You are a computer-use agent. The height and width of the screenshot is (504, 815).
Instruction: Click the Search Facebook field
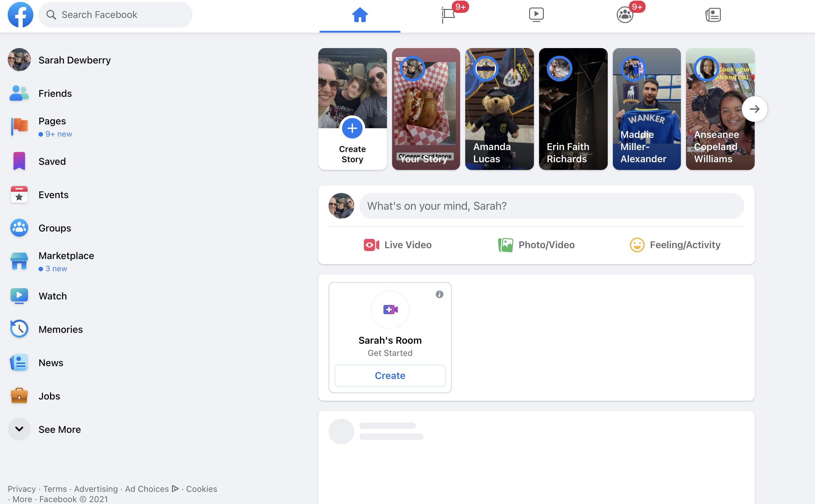point(116,15)
